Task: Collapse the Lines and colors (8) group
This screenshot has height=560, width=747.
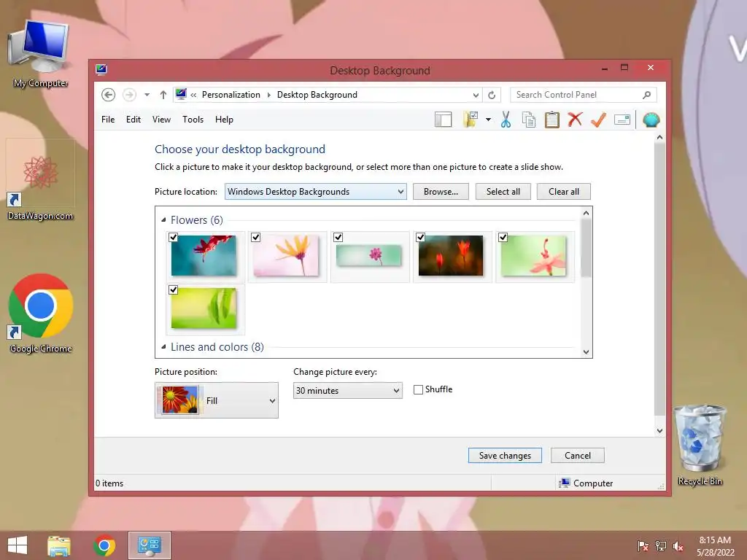Action: pyautogui.click(x=163, y=347)
